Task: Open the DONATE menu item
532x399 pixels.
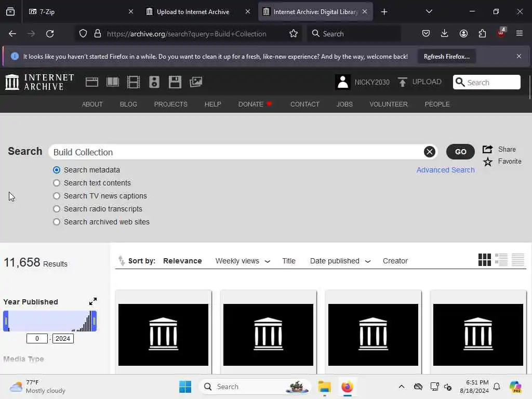Action: click(255, 104)
